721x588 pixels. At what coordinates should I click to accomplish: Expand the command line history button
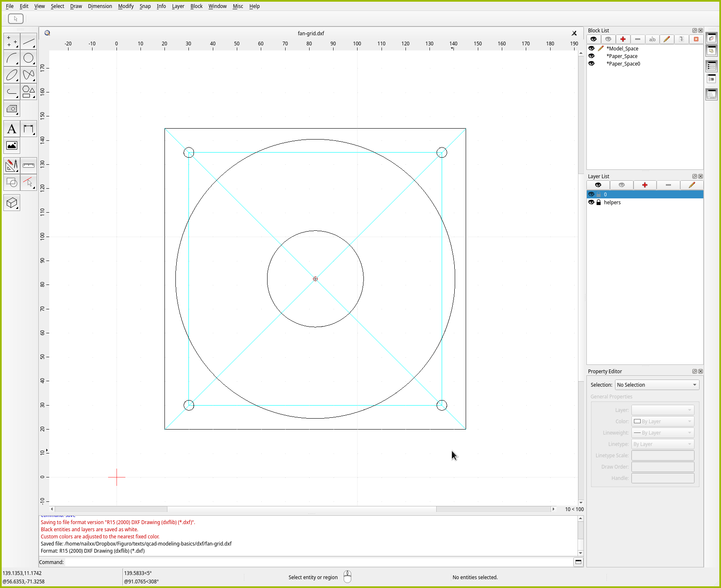tap(578, 562)
